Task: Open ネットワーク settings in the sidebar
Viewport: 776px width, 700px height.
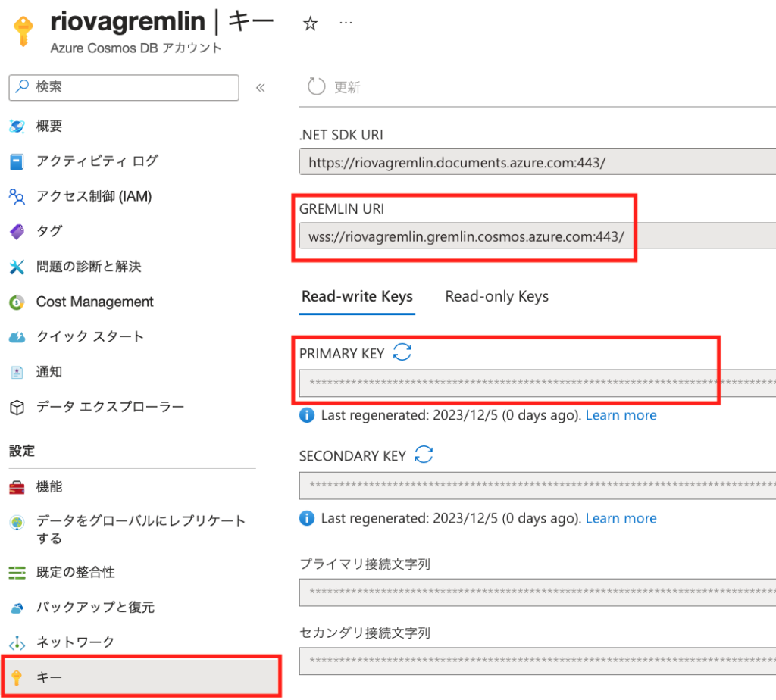Action: tap(76, 642)
